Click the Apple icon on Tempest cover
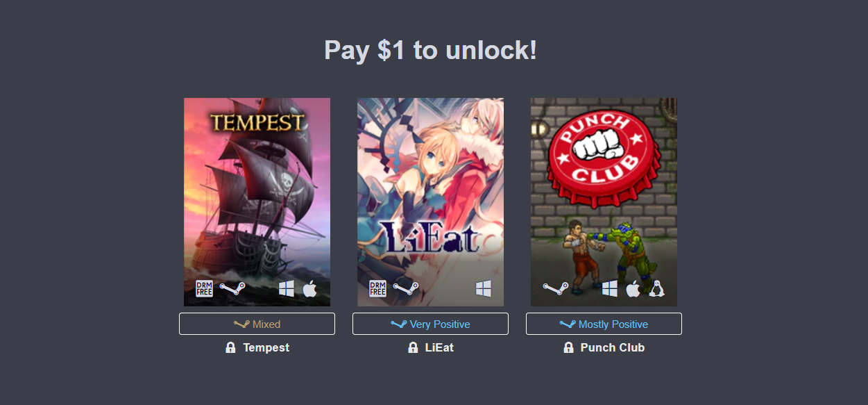The image size is (868, 405). pos(309,288)
